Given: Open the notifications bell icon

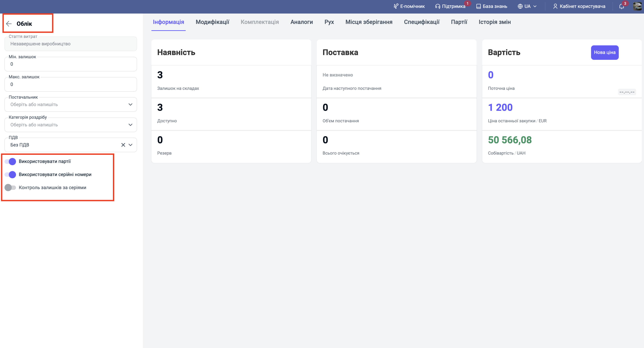Looking at the screenshot, I should [621, 7].
